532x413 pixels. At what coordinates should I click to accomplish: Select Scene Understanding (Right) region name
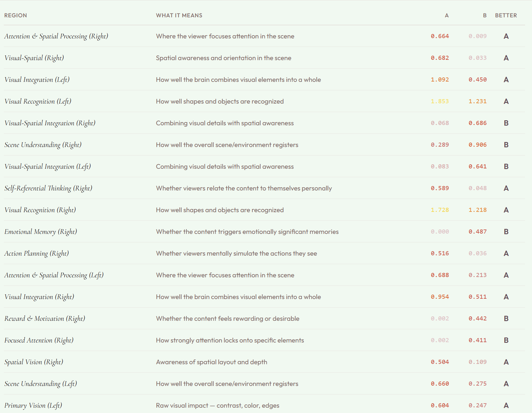tap(43, 145)
